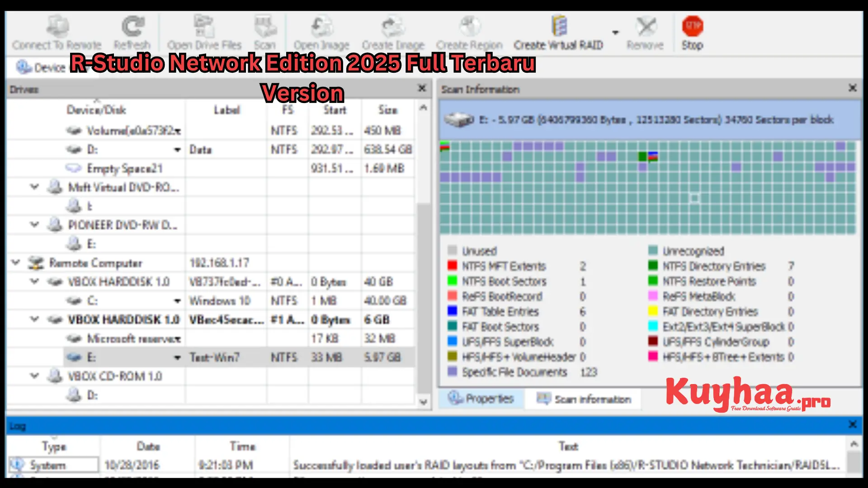This screenshot has width=868, height=488.
Task: Close the Scan Information panel
Action: coord(852,88)
